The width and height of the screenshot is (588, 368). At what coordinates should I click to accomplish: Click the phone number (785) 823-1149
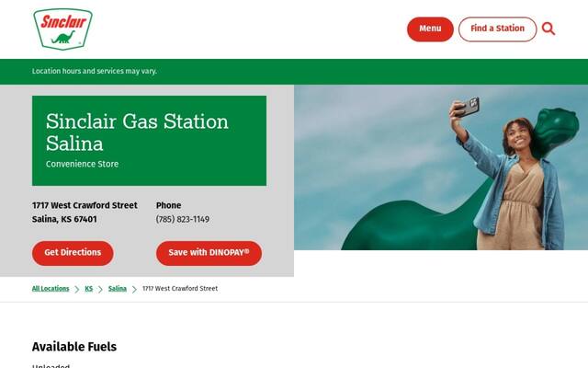pos(183,219)
